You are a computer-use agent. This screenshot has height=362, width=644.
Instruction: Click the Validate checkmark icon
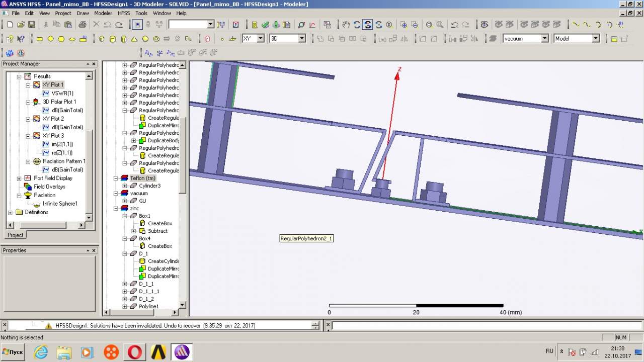coord(265,25)
